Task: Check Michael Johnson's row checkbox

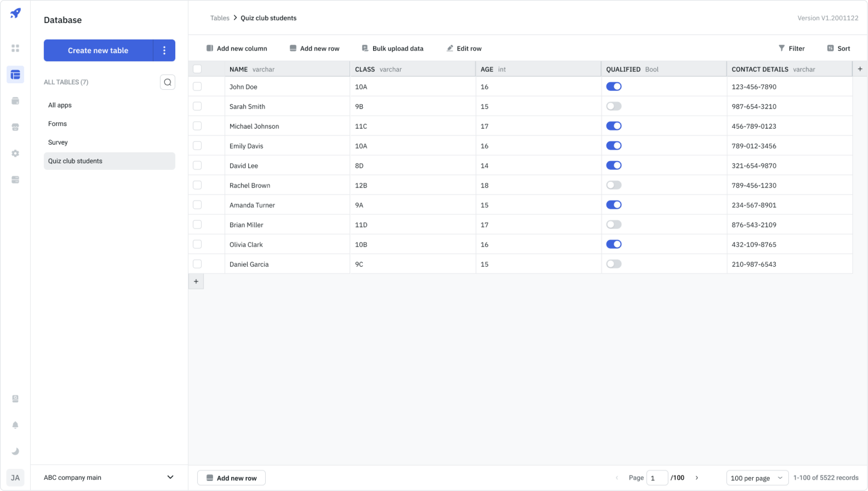Action: (x=197, y=126)
